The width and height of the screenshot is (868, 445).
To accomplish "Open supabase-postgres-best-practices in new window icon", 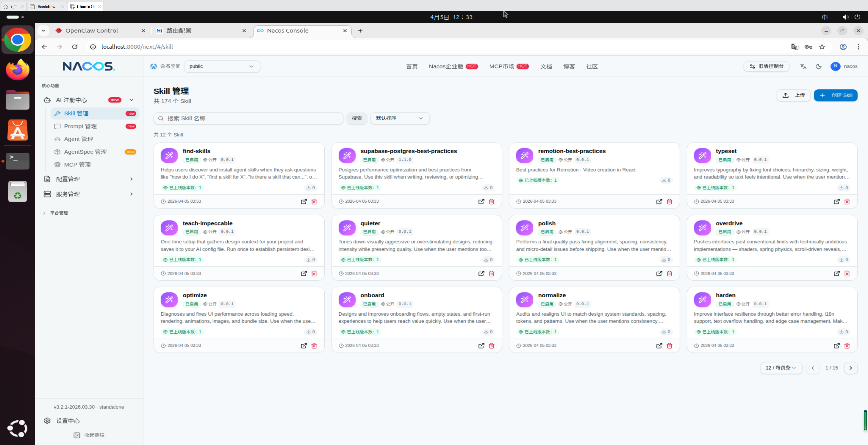I will tap(481, 201).
